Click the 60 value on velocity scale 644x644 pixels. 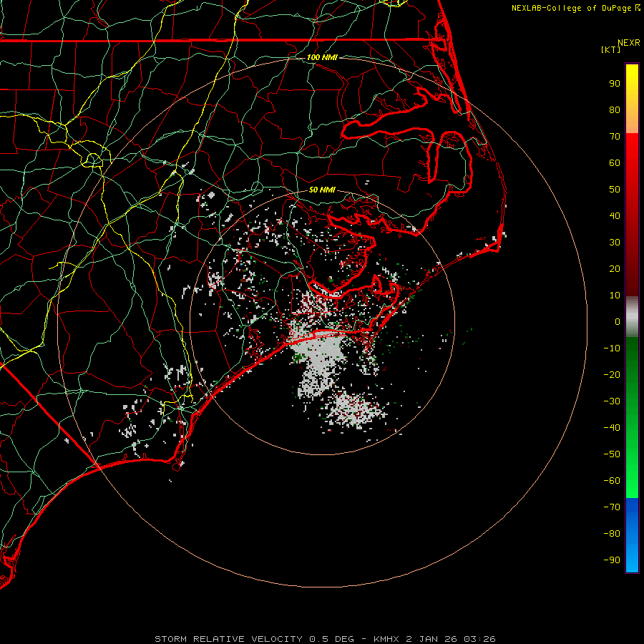pos(615,163)
